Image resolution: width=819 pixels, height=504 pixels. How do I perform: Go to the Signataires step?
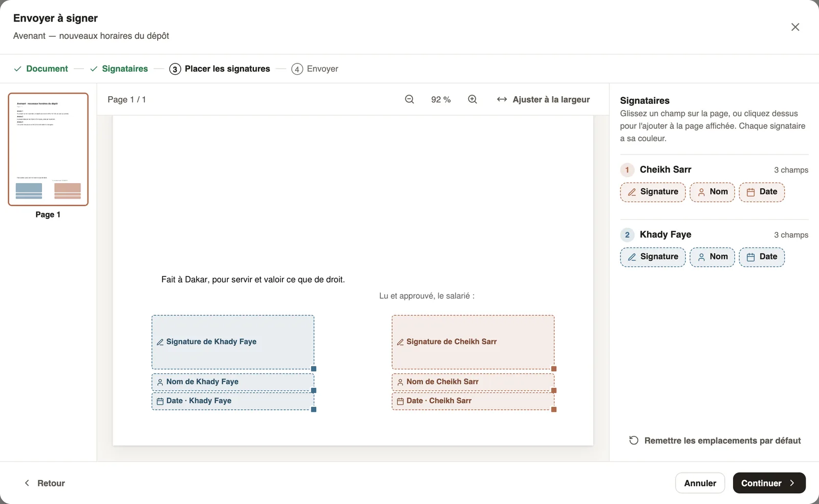119,69
